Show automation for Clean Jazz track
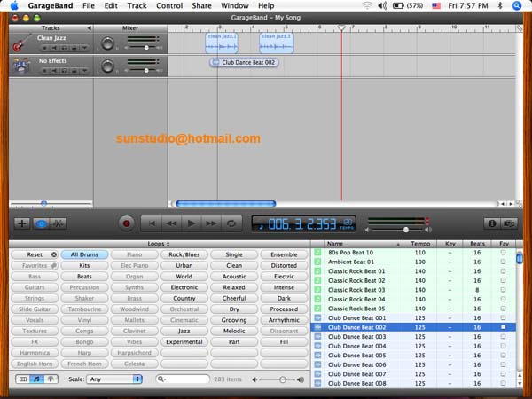Screen dimensions: 532x399 84,48
